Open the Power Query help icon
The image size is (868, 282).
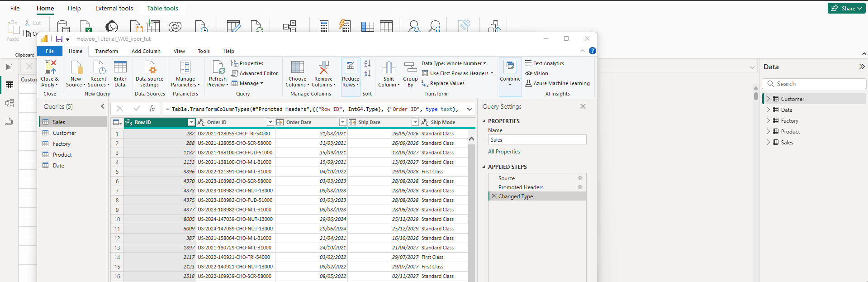592,51
